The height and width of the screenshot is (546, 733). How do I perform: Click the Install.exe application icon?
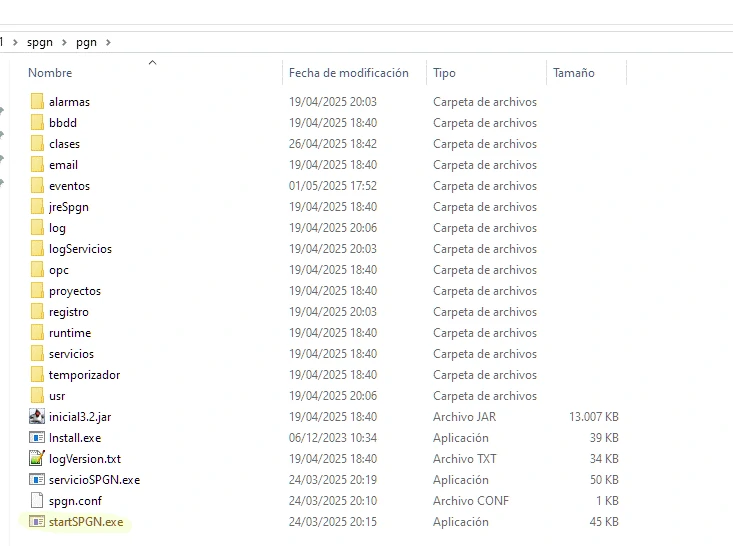coord(37,438)
